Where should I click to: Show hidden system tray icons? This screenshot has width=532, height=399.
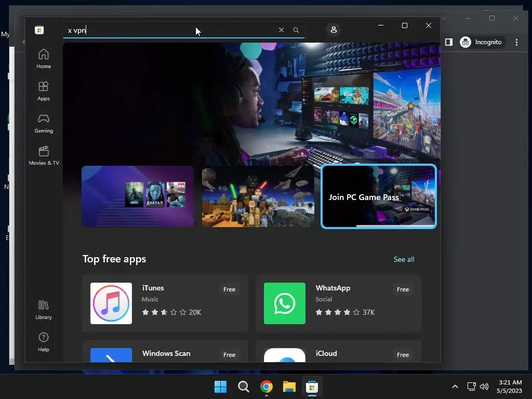pos(455,387)
